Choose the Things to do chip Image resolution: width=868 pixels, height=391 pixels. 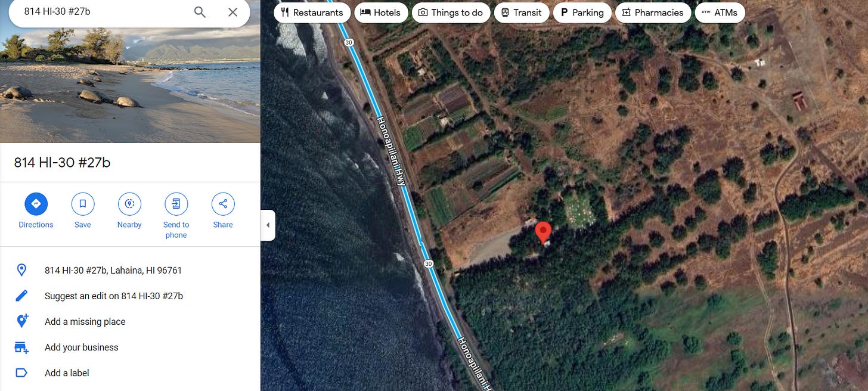point(451,13)
